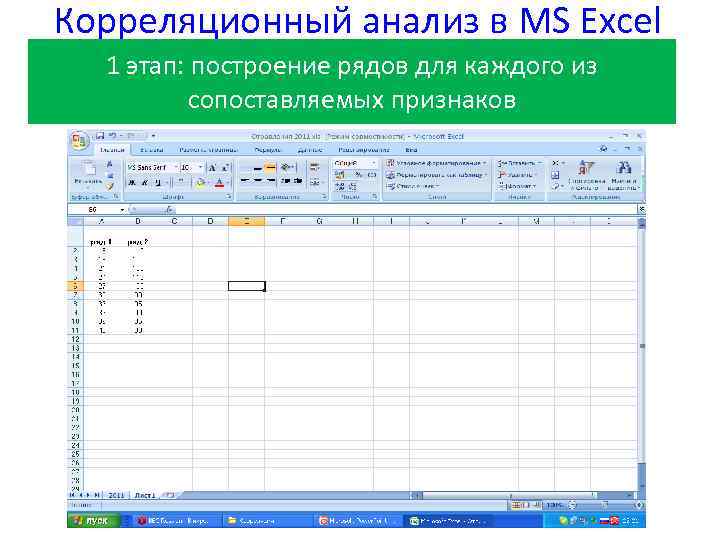The width and height of the screenshot is (720, 540).
Task: Click the AutoSum sigma icon
Action: [556, 163]
